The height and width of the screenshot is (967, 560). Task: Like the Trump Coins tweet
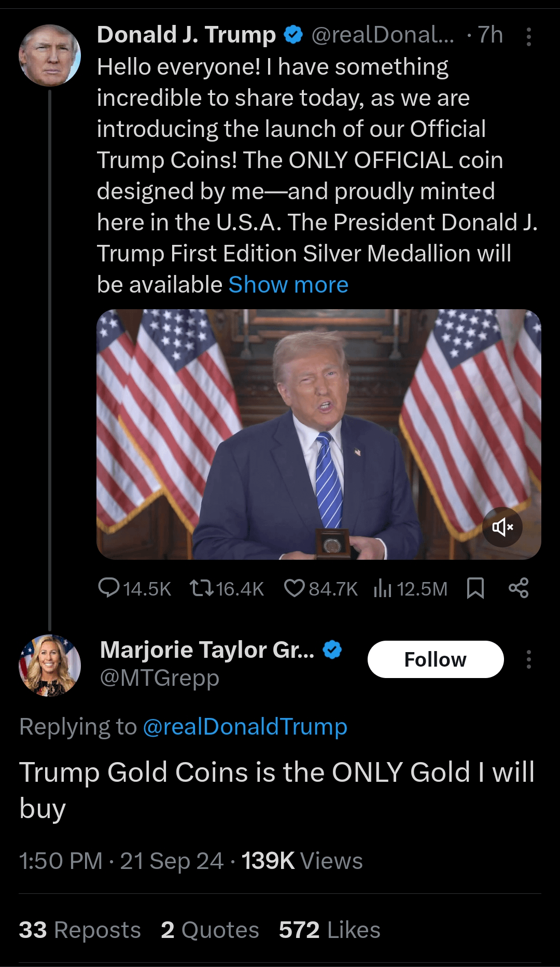(295, 588)
